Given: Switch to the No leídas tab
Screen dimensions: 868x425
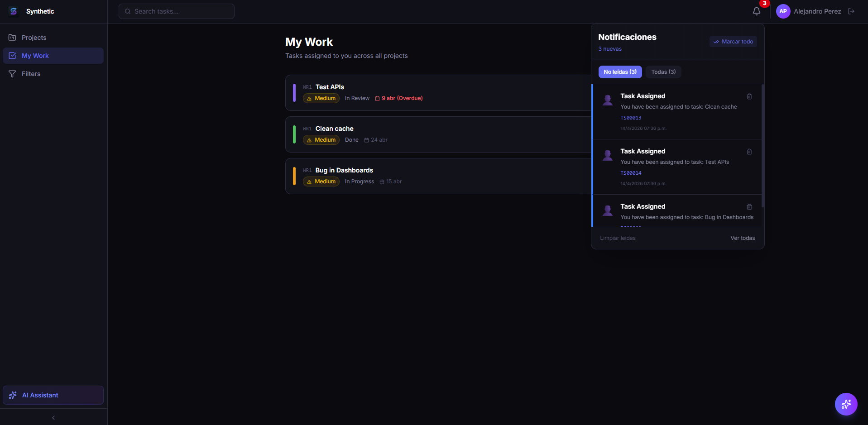Looking at the screenshot, I should (620, 72).
